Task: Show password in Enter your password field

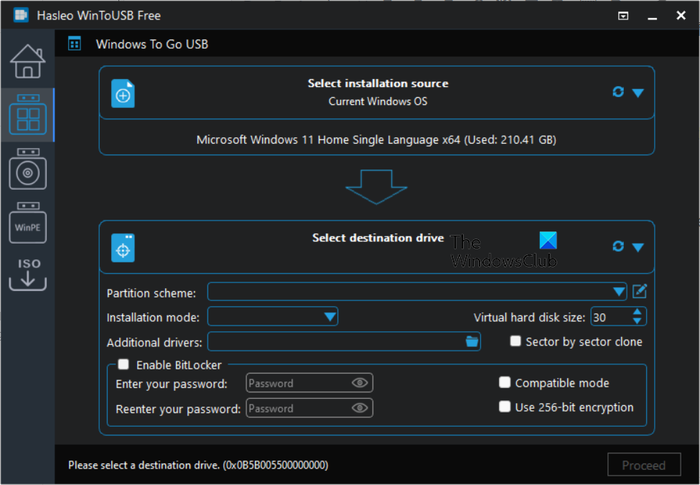Action: point(359,383)
